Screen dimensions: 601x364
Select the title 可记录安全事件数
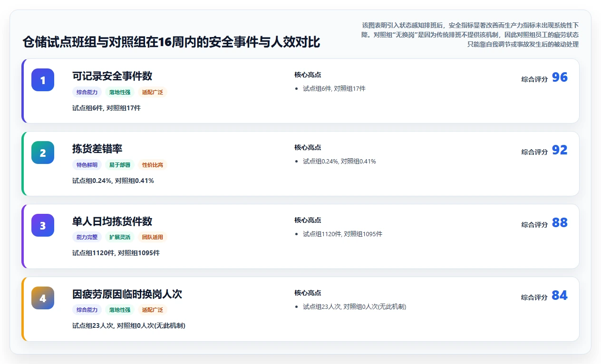point(112,76)
